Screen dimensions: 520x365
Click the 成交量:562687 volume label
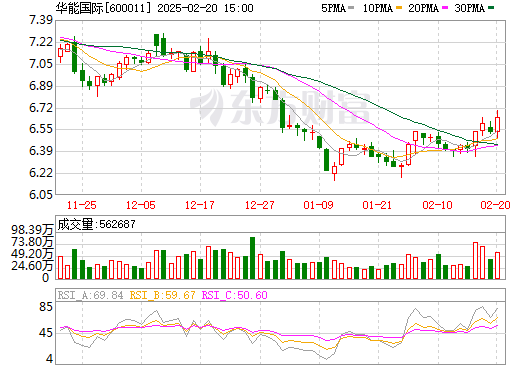97,224
